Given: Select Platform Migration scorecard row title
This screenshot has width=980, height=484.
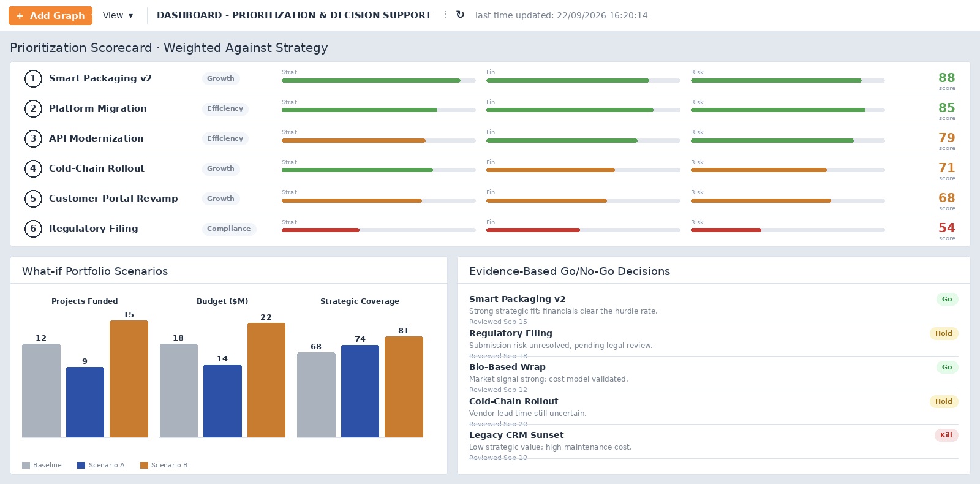Looking at the screenshot, I should click(x=98, y=108).
